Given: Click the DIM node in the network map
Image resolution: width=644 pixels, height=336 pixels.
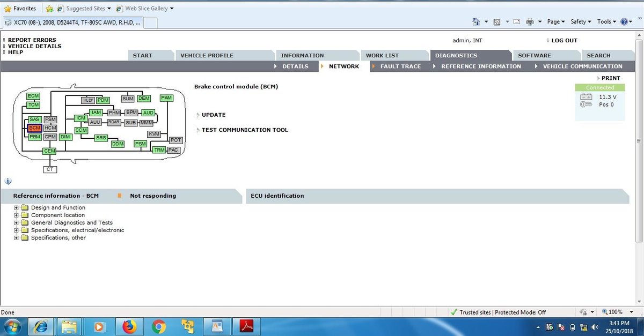Looking at the screenshot, I should (x=65, y=137).
